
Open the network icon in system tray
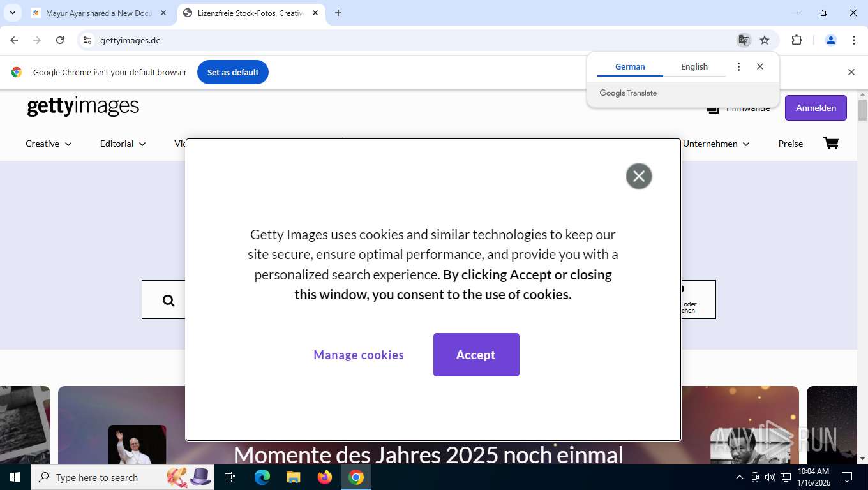click(786, 477)
